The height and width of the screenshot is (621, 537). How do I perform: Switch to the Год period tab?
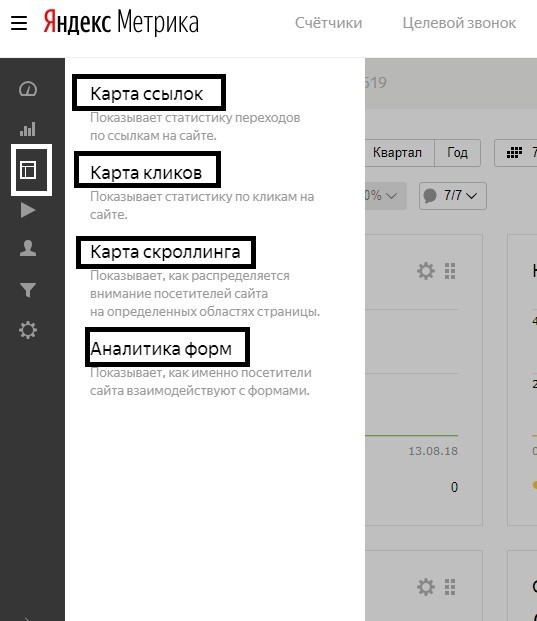pyautogui.click(x=457, y=152)
